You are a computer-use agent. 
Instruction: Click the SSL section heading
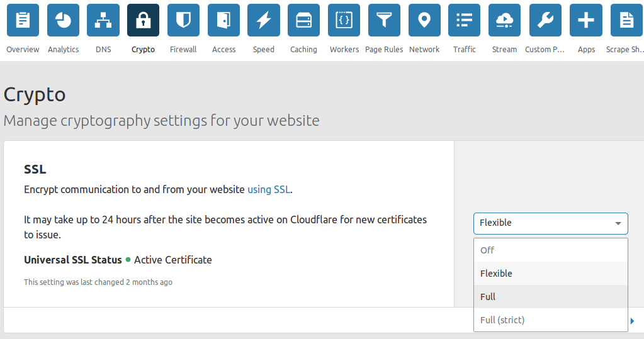(35, 169)
